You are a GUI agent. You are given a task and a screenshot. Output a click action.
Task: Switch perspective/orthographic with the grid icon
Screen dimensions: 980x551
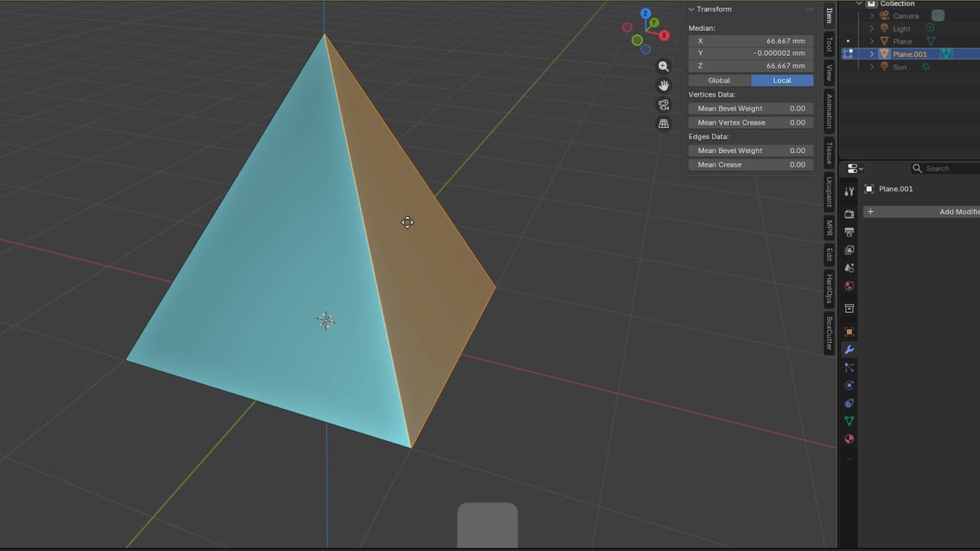click(x=664, y=124)
